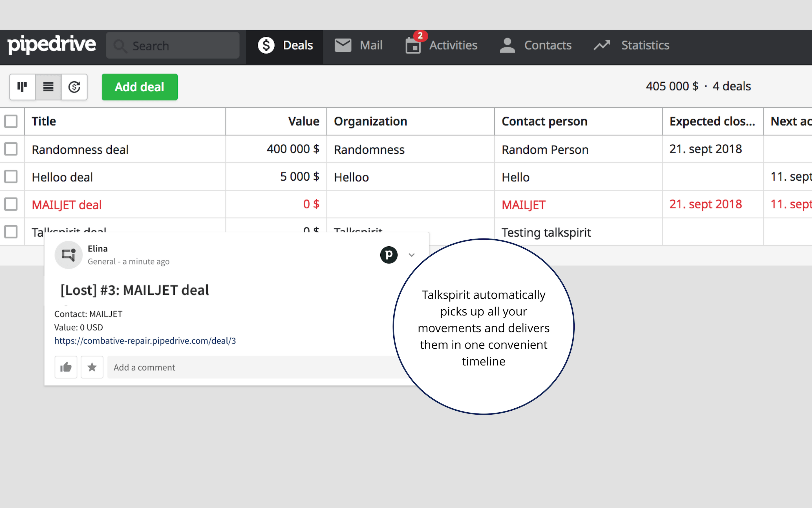Sort by Value column header

coord(276,121)
